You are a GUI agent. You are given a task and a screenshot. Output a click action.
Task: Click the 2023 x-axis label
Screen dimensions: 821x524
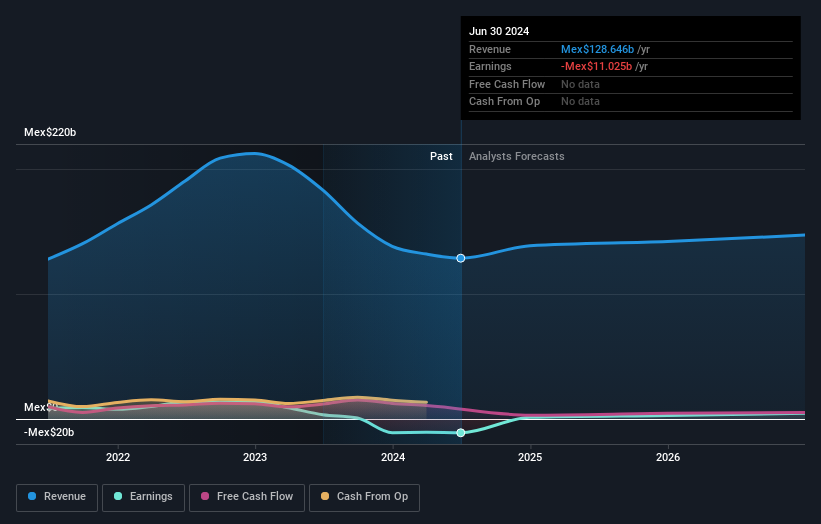coord(255,457)
